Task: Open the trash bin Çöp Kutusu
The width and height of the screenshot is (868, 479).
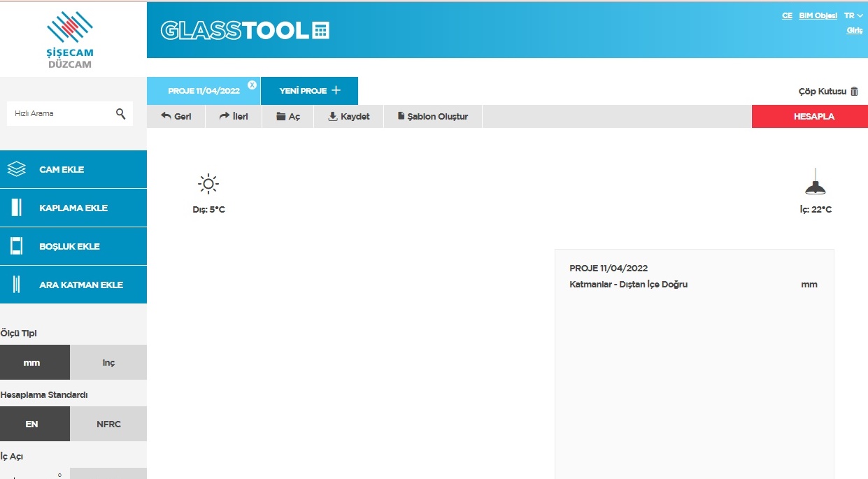Action: pos(828,92)
